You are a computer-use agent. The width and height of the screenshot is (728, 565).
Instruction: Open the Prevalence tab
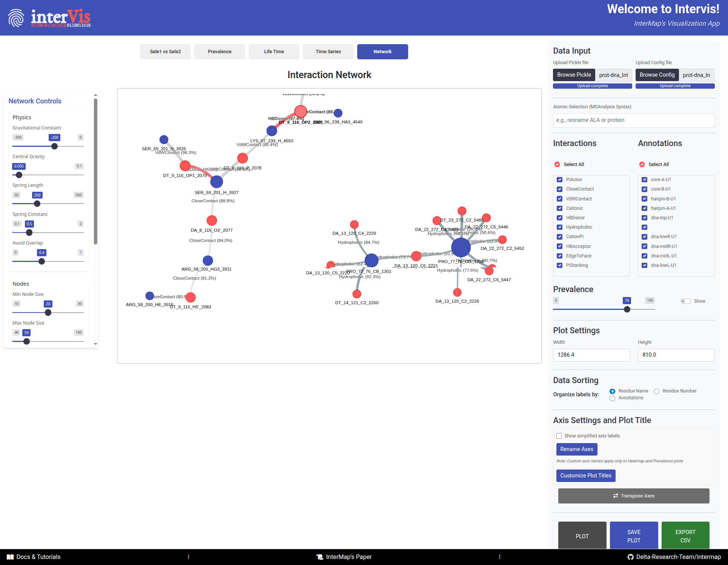coord(220,52)
